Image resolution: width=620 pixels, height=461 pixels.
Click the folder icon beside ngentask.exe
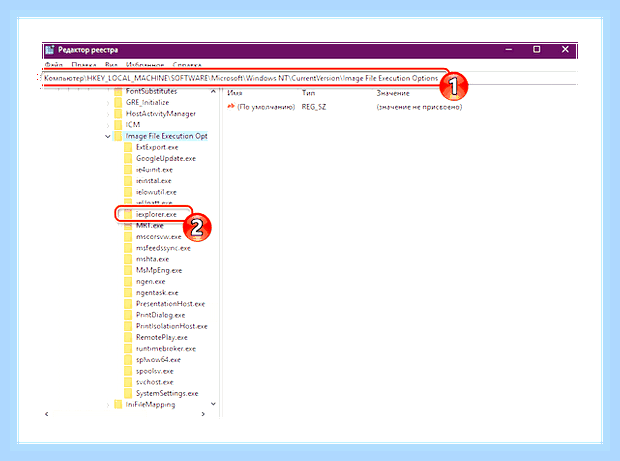tap(128, 293)
